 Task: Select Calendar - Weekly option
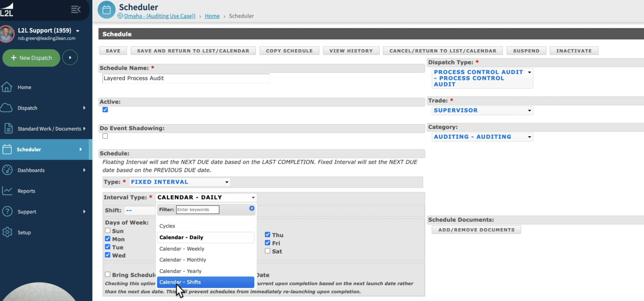pyautogui.click(x=205, y=249)
